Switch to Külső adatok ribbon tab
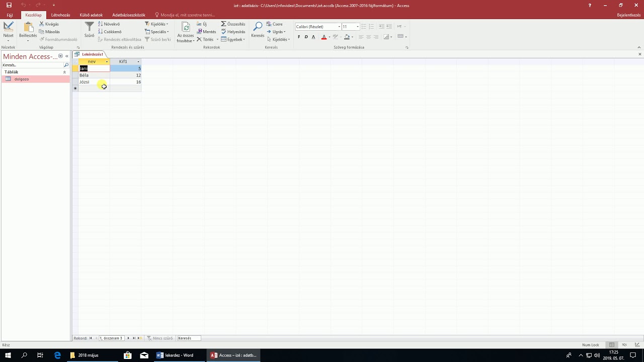 click(91, 15)
